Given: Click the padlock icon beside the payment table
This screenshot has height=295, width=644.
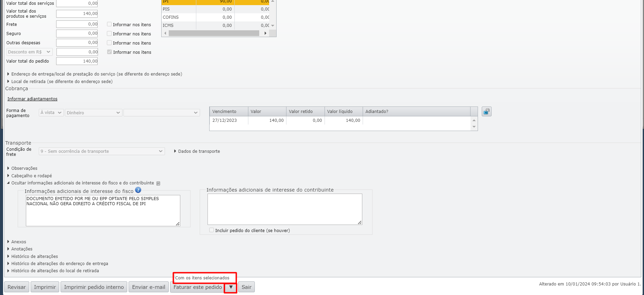Looking at the screenshot, I should pyautogui.click(x=486, y=112).
